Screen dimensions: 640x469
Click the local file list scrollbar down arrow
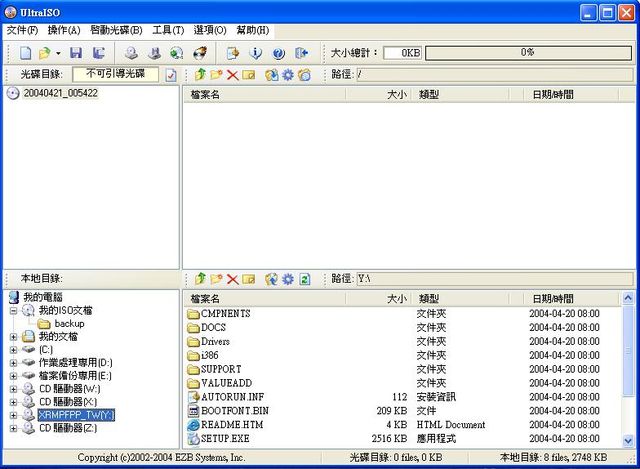(x=628, y=440)
